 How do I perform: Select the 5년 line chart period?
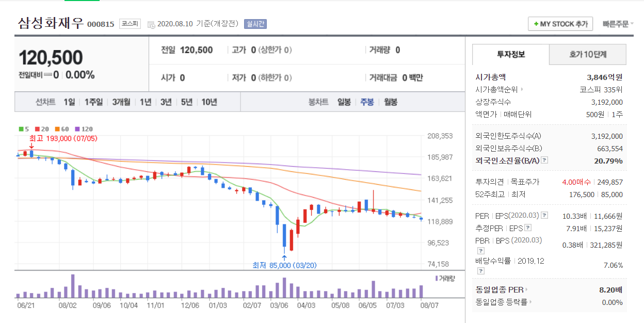186,102
